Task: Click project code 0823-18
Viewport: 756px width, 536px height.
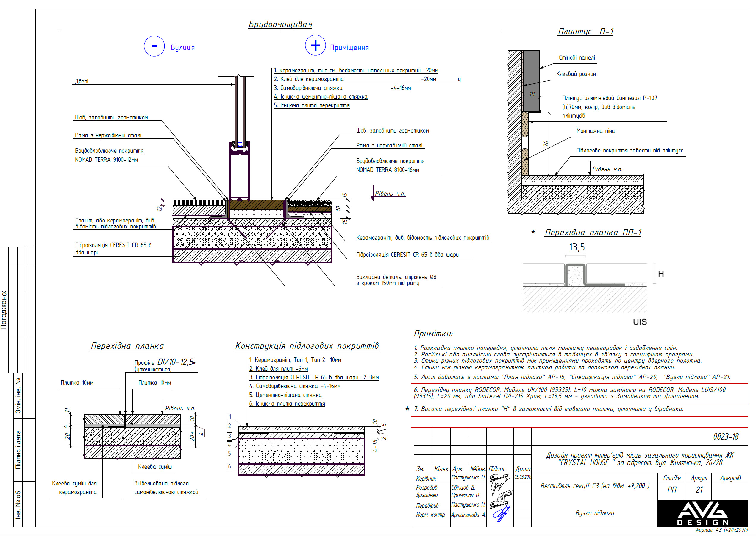Action: click(x=726, y=436)
